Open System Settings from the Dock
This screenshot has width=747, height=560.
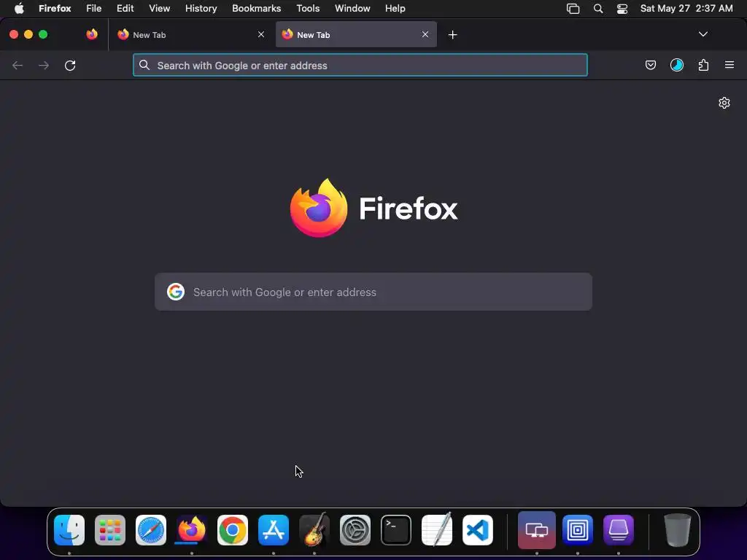tap(355, 530)
